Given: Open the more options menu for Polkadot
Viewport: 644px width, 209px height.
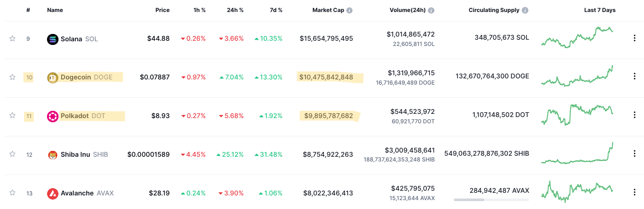Looking at the screenshot, I should point(634,115).
